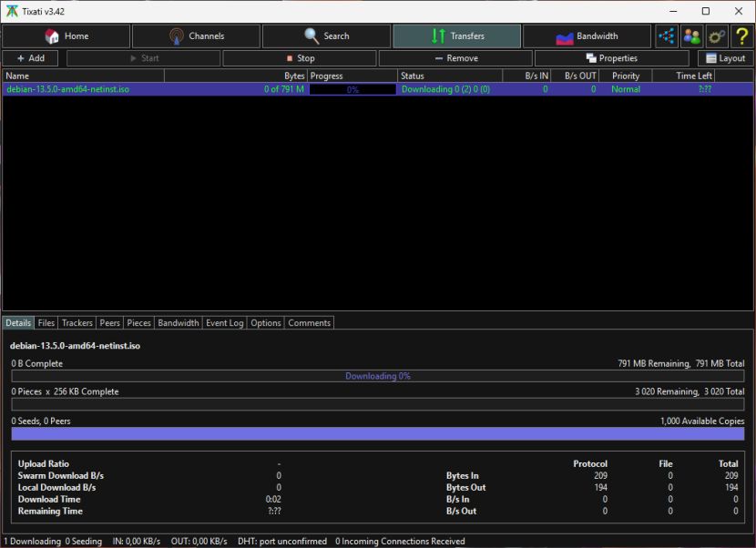
Task: Maximize the Tixati window
Action: click(706, 11)
